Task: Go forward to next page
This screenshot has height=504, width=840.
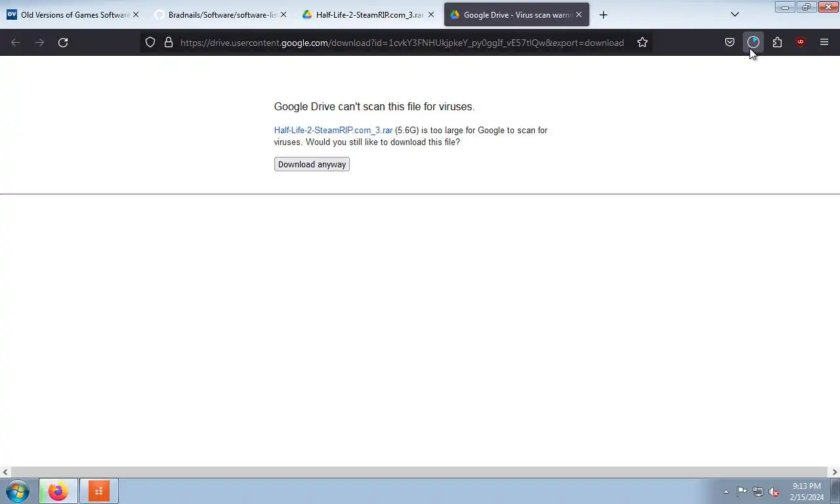Action: (x=39, y=42)
